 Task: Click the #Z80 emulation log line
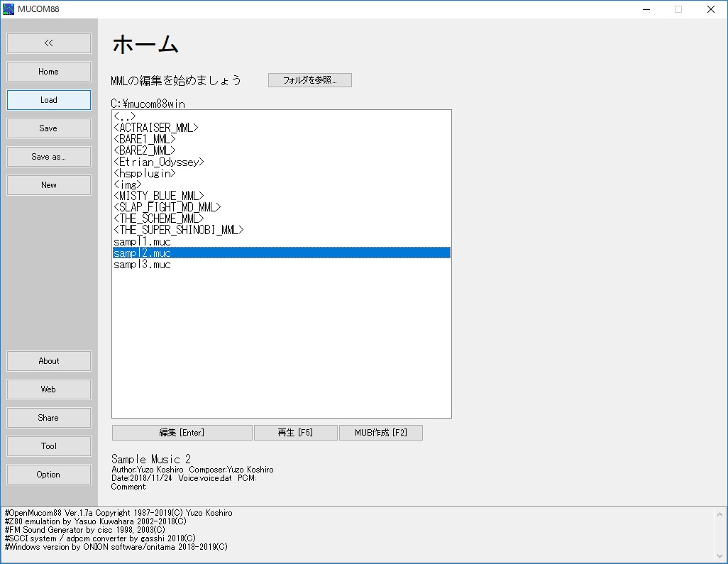(x=95, y=521)
